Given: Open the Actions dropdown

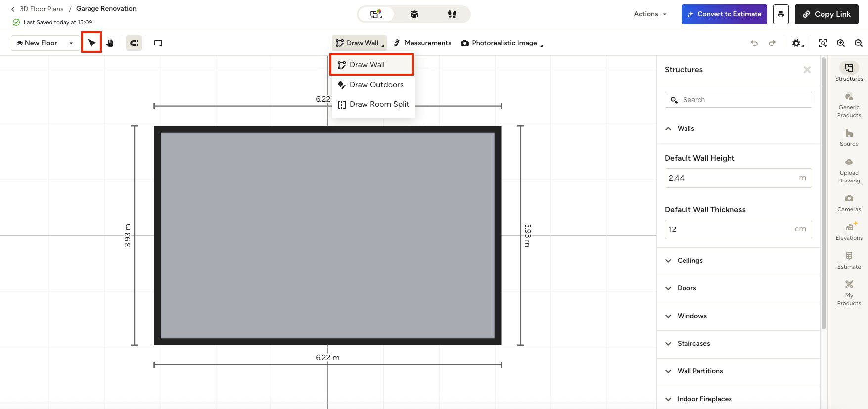Looking at the screenshot, I should (x=650, y=14).
